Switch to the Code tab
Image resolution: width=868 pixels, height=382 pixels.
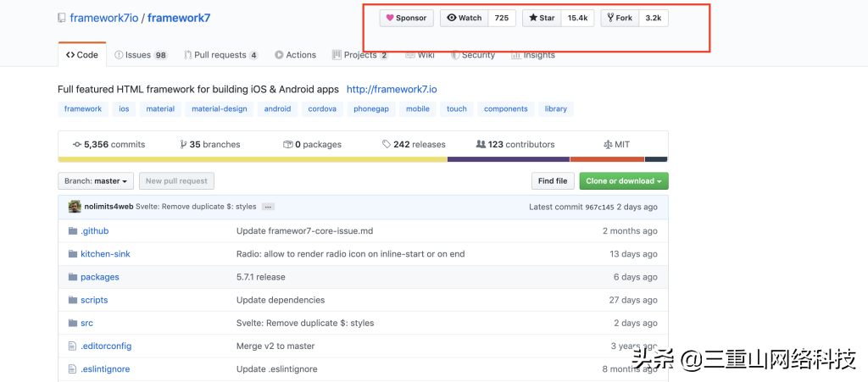[82, 55]
